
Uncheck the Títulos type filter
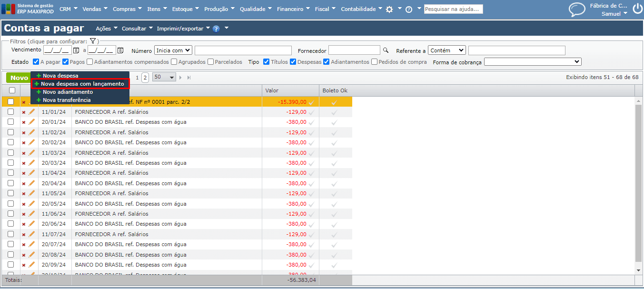267,62
